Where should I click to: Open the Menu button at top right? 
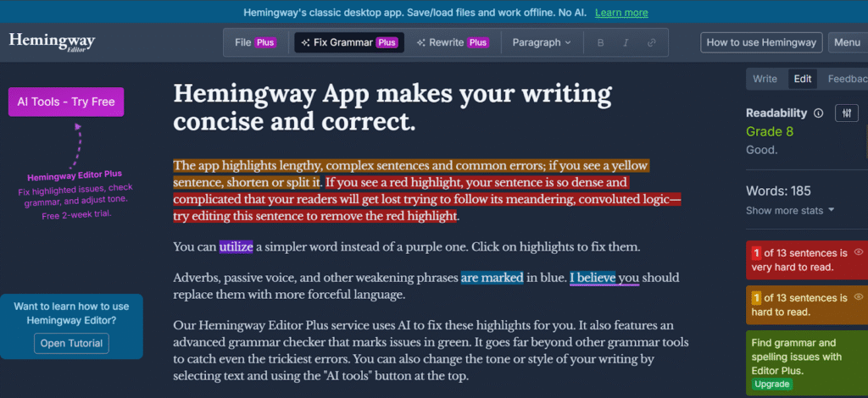pyautogui.click(x=846, y=42)
